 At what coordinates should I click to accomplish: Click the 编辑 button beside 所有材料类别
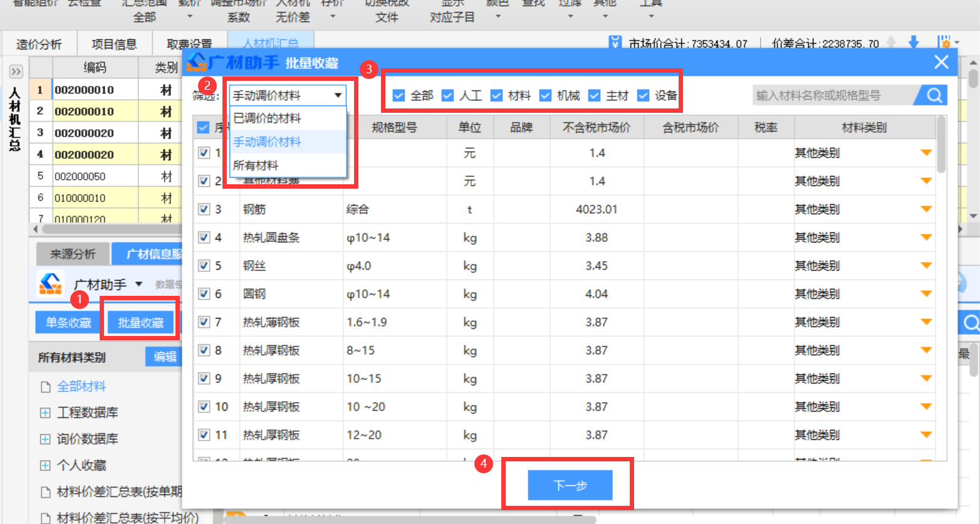point(164,357)
